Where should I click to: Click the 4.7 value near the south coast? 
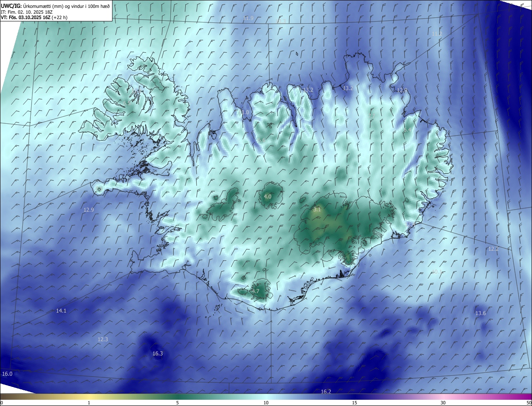pos(256,291)
